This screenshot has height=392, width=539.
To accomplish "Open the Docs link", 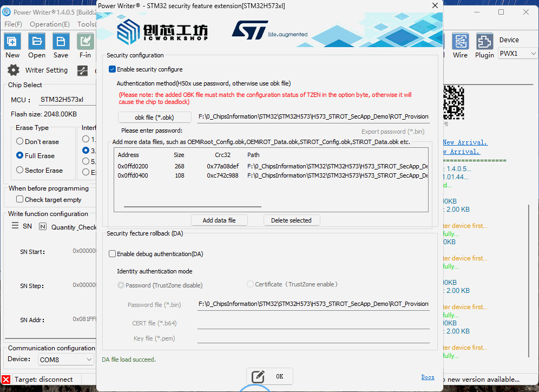I will [x=428, y=377].
